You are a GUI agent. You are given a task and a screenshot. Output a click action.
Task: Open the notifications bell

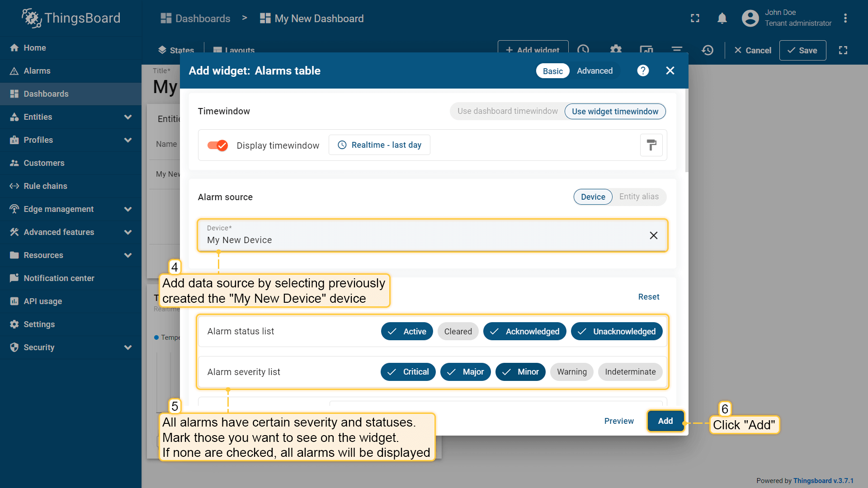pos(722,18)
